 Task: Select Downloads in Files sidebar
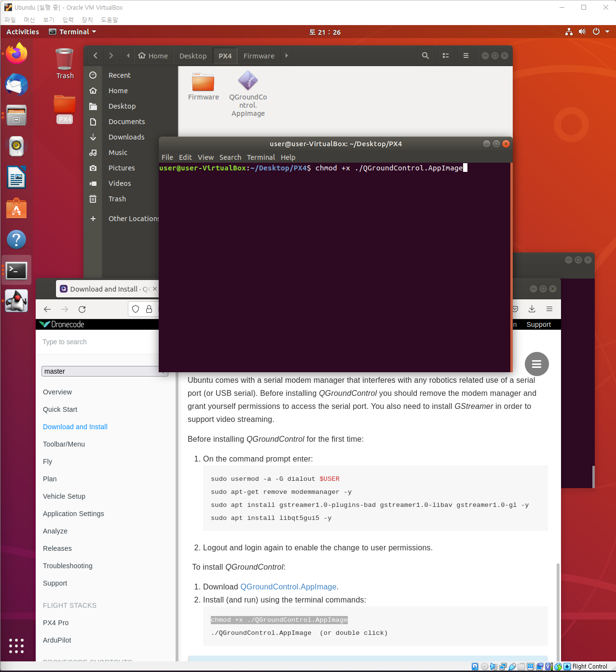(x=126, y=137)
